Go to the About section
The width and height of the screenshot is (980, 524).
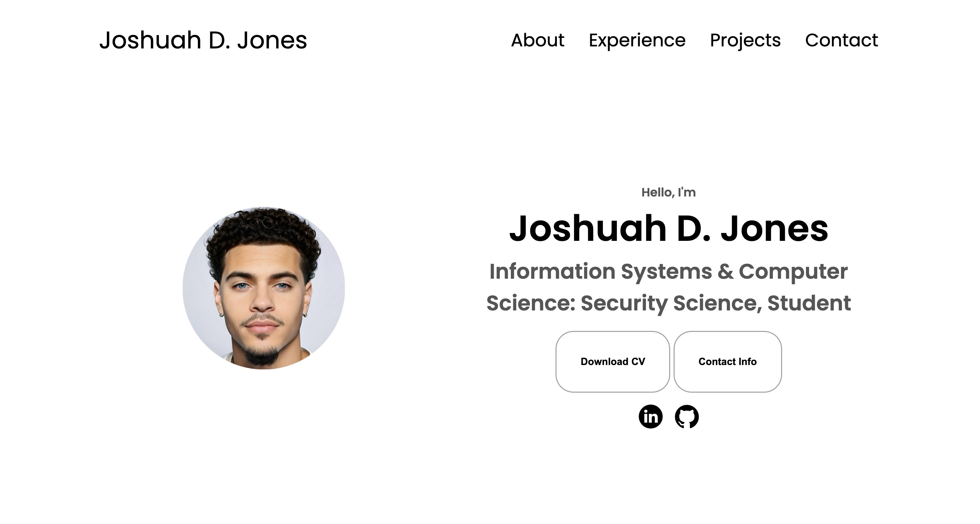pyautogui.click(x=537, y=40)
